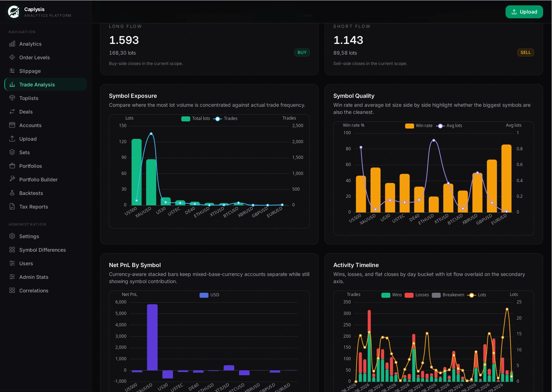Toggle Breakeven legend in Activity Timeline
This screenshot has width=552, height=392.
[448, 295]
